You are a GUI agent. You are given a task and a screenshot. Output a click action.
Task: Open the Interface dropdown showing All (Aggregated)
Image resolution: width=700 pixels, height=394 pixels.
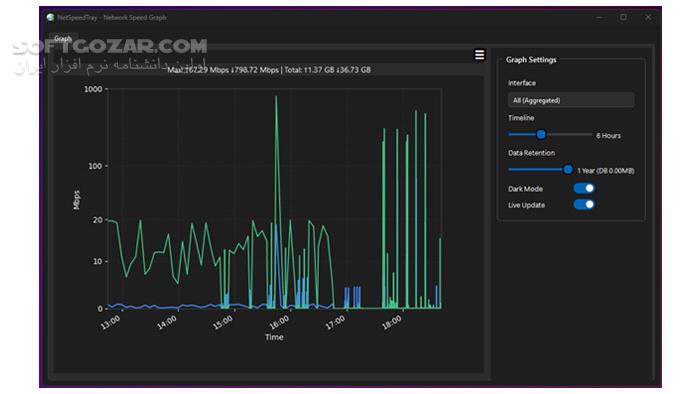click(x=571, y=100)
